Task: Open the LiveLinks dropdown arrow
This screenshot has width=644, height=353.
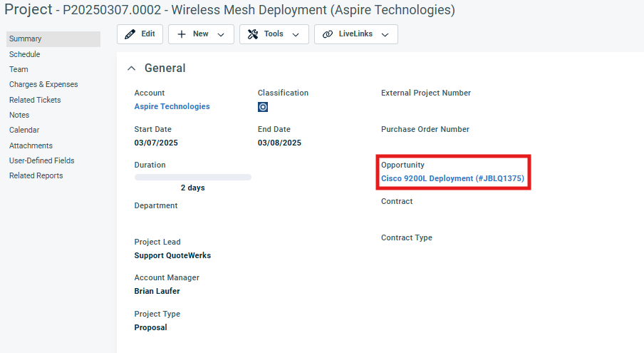Action: 385,34
